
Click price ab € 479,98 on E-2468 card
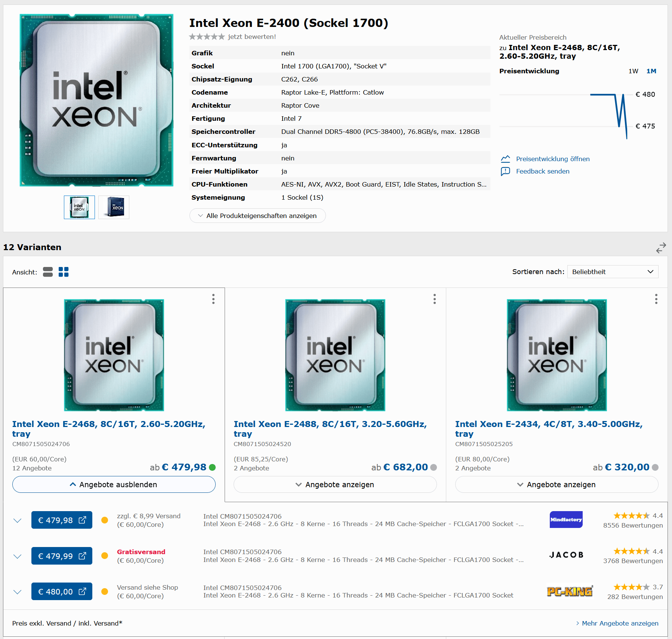[x=178, y=467]
